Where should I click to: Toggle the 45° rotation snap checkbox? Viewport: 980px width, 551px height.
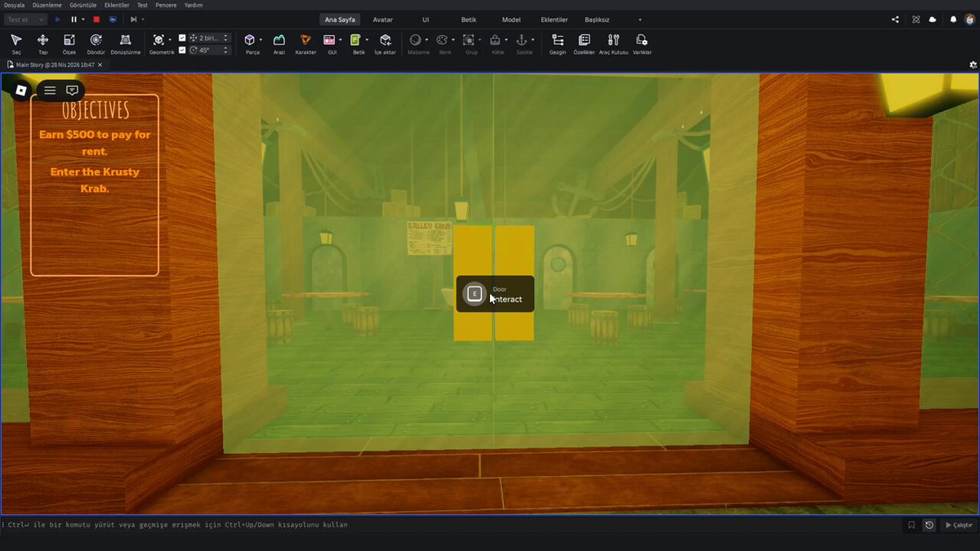tap(182, 50)
